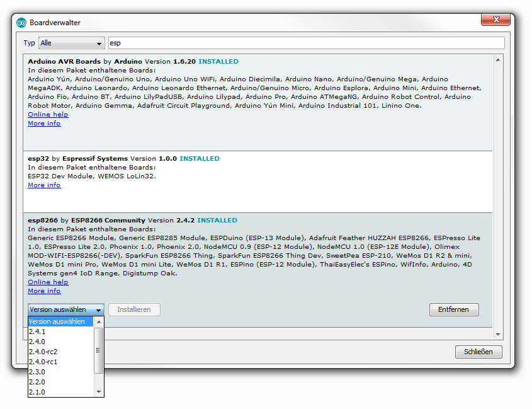Select the Arduino AVR Boards package title
Viewport: 532px width, 409px height.
(64, 62)
